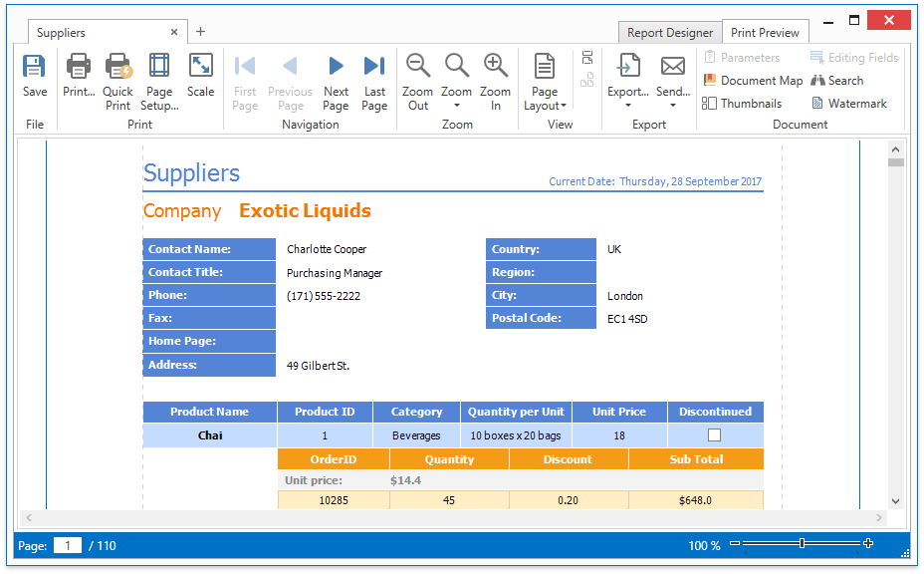Toggle the Thumbnails panel
Screen dimensions: 924x574
click(742, 104)
